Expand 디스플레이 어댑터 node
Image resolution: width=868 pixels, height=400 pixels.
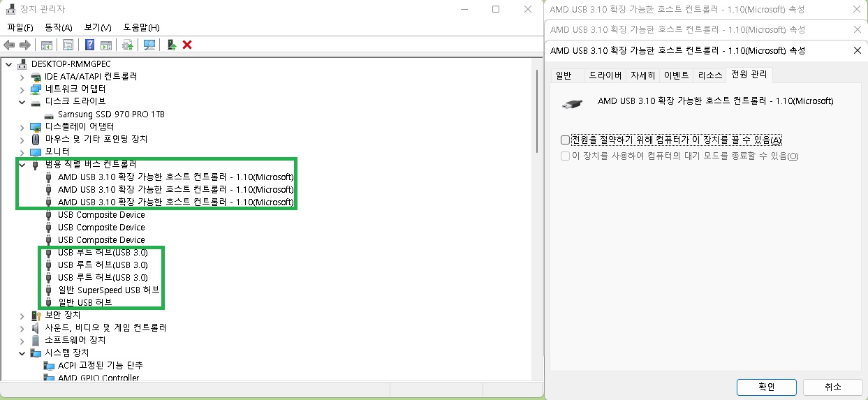pos(22,127)
